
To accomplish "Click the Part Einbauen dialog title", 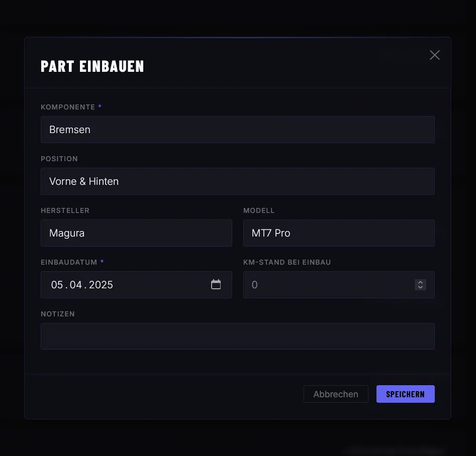I will point(92,66).
